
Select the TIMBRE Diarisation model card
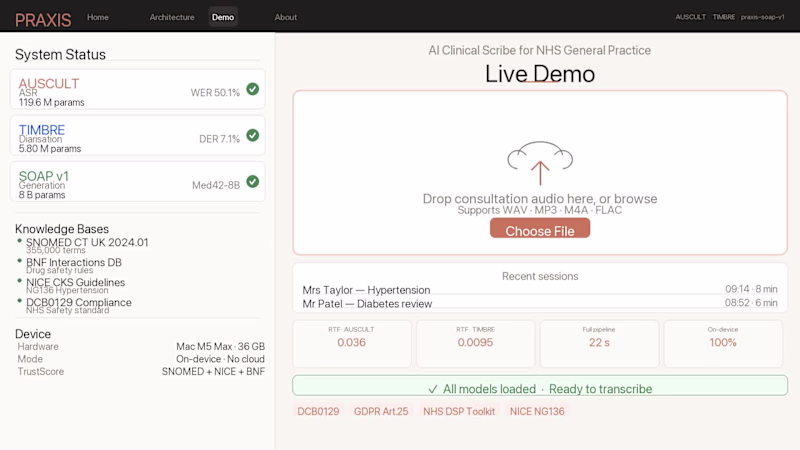(x=138, y=136)
